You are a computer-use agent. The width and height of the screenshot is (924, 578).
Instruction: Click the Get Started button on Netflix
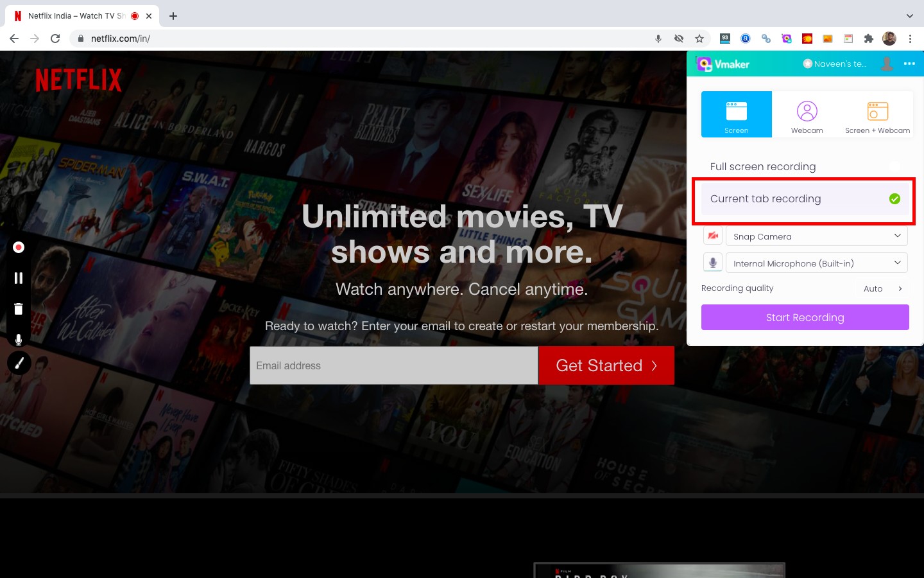click(x=606, y=365)
